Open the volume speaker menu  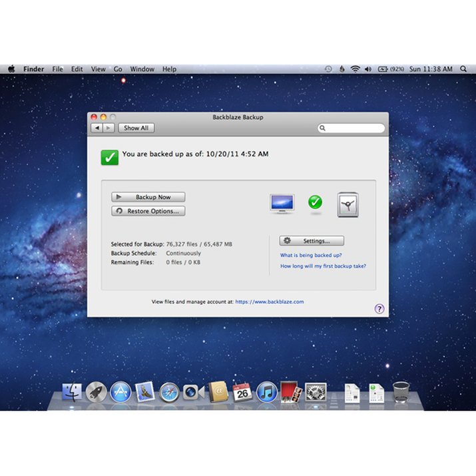[x=368, y=69]
